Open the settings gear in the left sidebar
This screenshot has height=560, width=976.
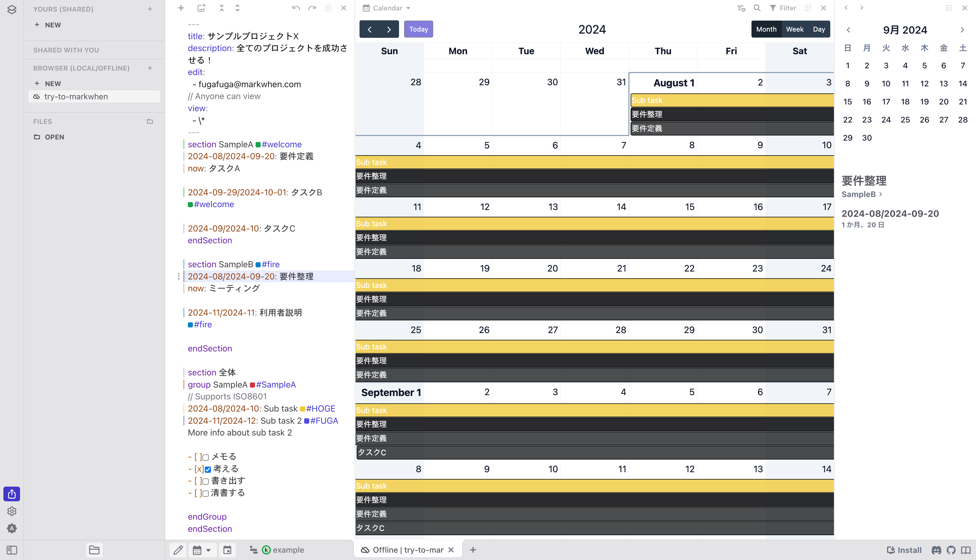coord(12,511)
